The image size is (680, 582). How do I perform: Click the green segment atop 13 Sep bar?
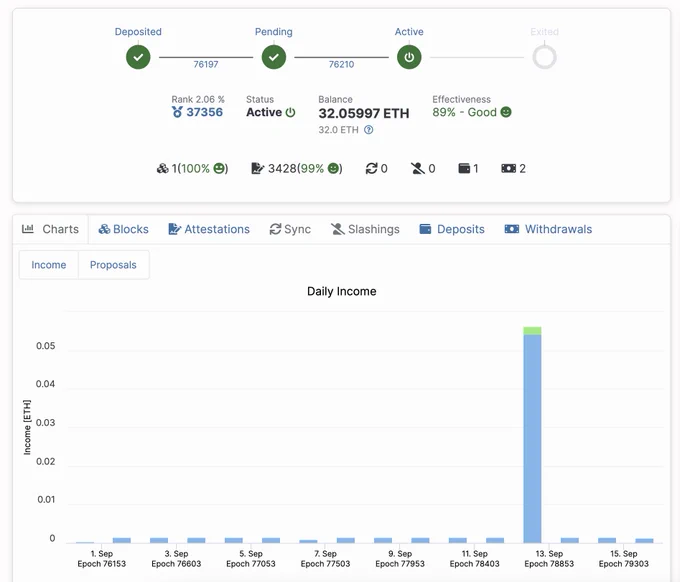click(532, 330)
